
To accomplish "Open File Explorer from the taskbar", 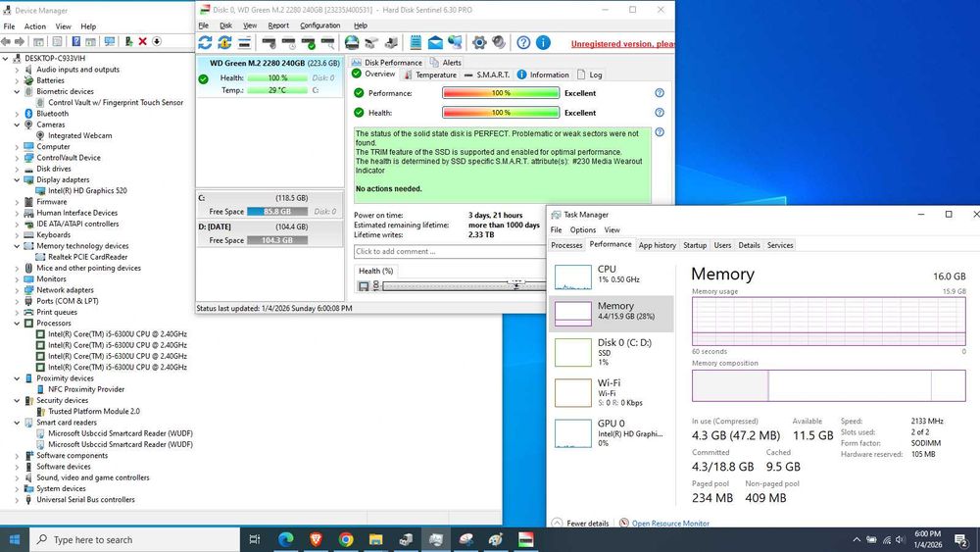I will tap(375, 539).
